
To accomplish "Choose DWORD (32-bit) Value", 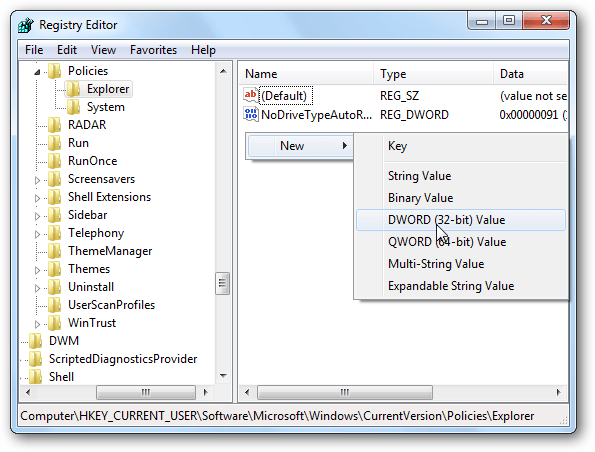I will (x=461, y=220).
